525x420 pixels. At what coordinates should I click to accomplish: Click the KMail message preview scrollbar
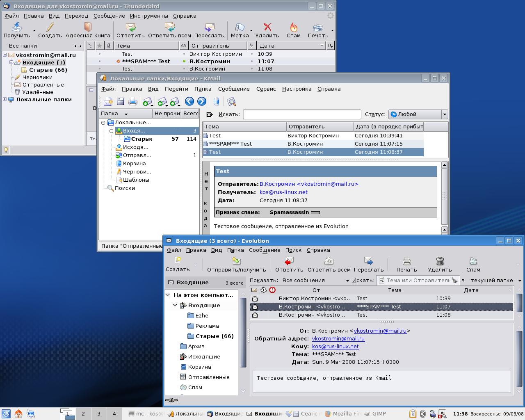444,197
